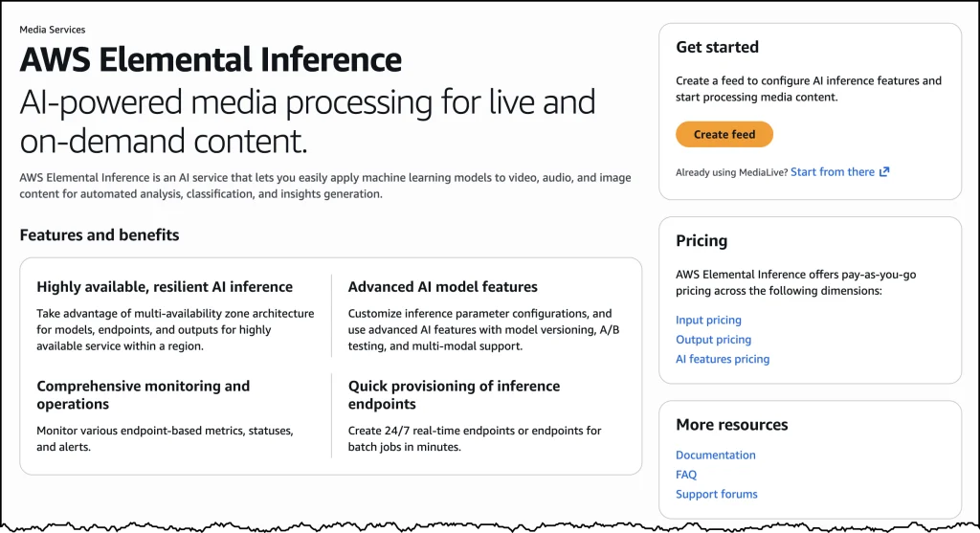Viewport: 980px width, 533px height.
Task: Go to Output pricing
Action: click(x=713, y=340)
